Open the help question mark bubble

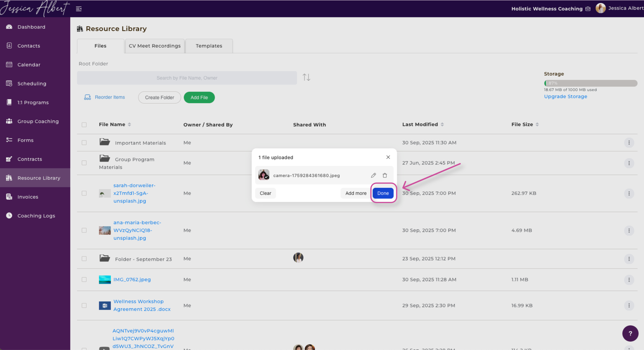pyautogui.click(x=630, y=333)
